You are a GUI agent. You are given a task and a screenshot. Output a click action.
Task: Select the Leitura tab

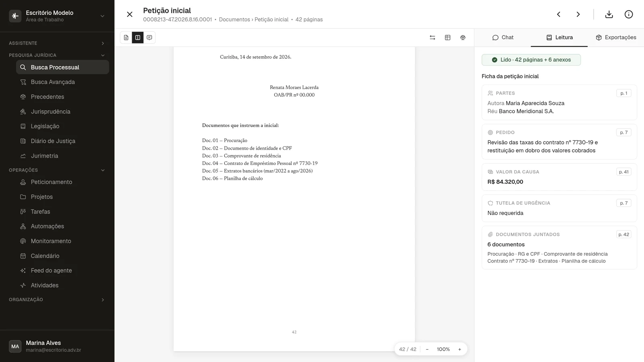559,37
